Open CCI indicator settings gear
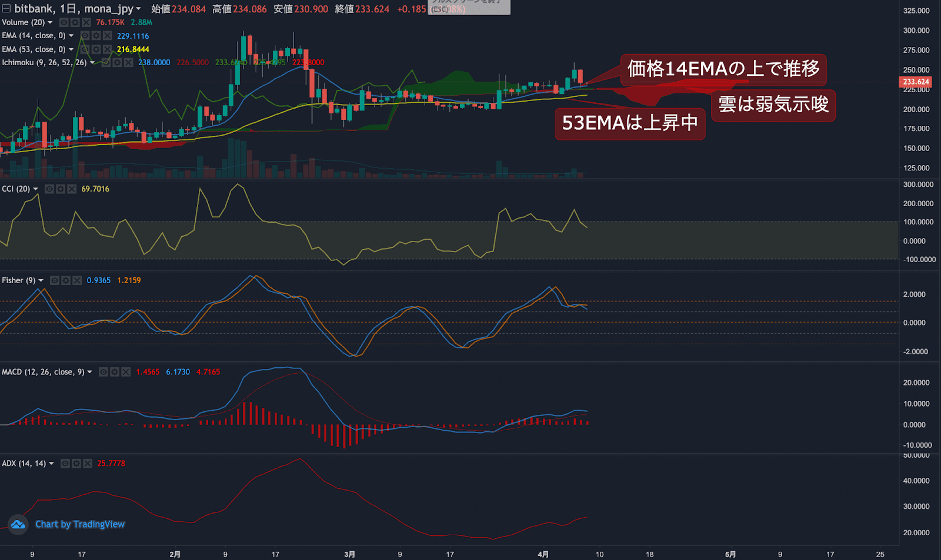Viewport: 941px width, 560px height. 61,189
